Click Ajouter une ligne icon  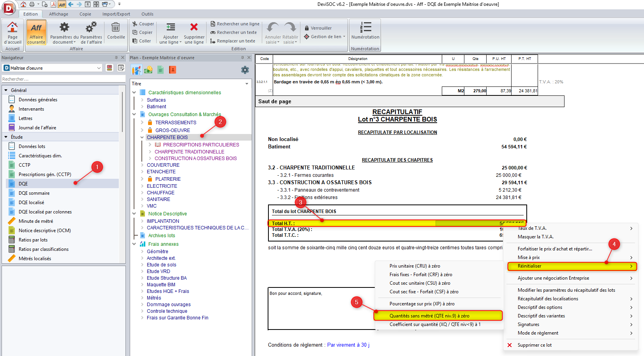171,27
